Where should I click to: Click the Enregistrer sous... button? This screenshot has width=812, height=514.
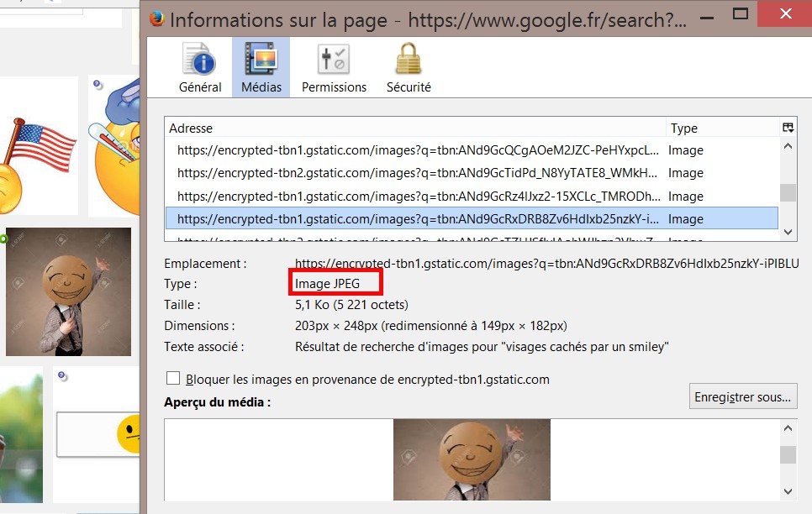click(x=742, y=397)
